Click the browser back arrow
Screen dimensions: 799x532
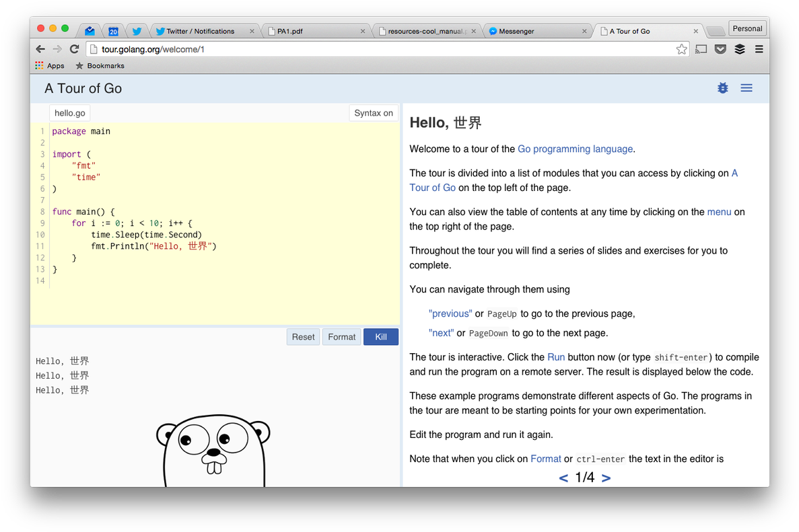[41, 49]
